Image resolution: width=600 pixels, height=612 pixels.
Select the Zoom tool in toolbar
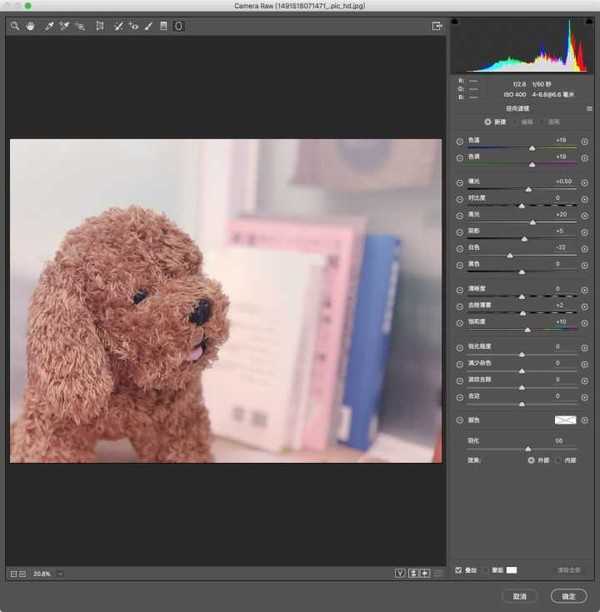coord(15,26)
